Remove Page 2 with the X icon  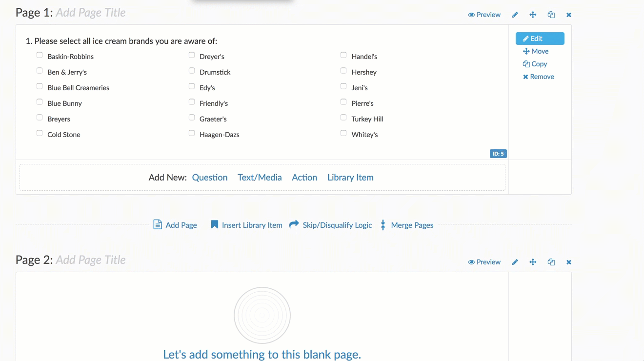click(x=569, y=262)
